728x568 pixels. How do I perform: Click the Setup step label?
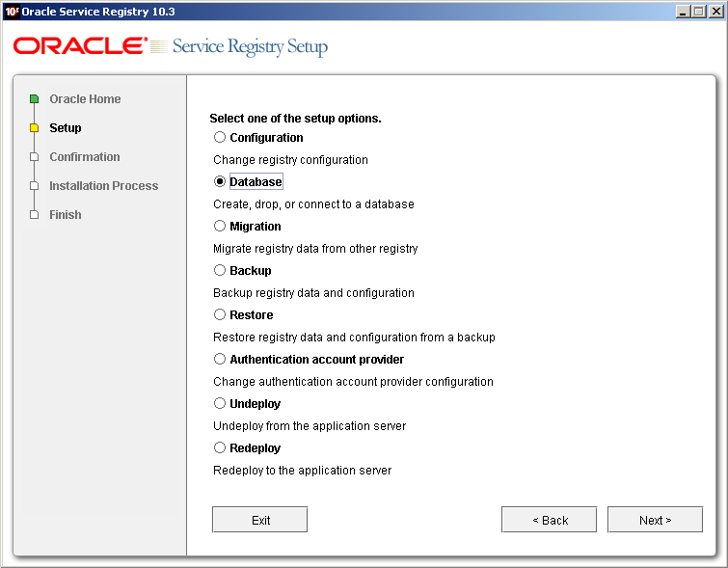pos(66,127)
